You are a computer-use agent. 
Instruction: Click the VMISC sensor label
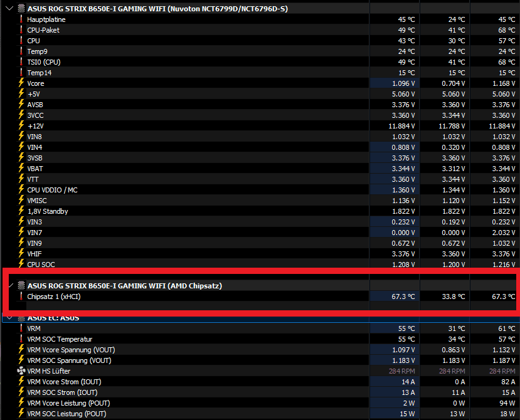point(37,201)
